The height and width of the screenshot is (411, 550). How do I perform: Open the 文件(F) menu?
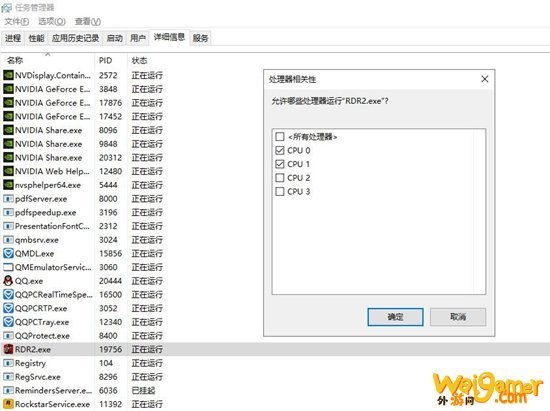click(16, 22)
